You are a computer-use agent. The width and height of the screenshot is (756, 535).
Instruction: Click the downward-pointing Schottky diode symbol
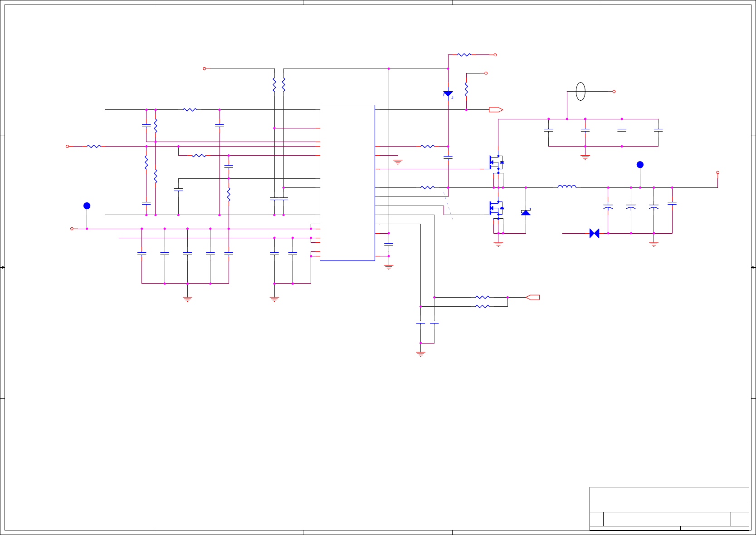pyautogui.click(x=448, y=94)
